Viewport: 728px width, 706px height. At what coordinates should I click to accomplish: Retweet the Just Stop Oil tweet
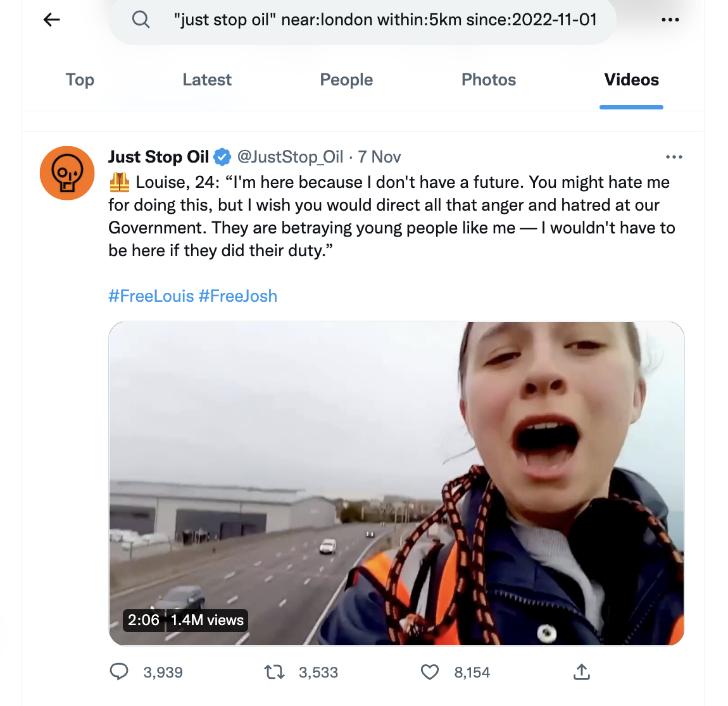[x=274, y=672]
